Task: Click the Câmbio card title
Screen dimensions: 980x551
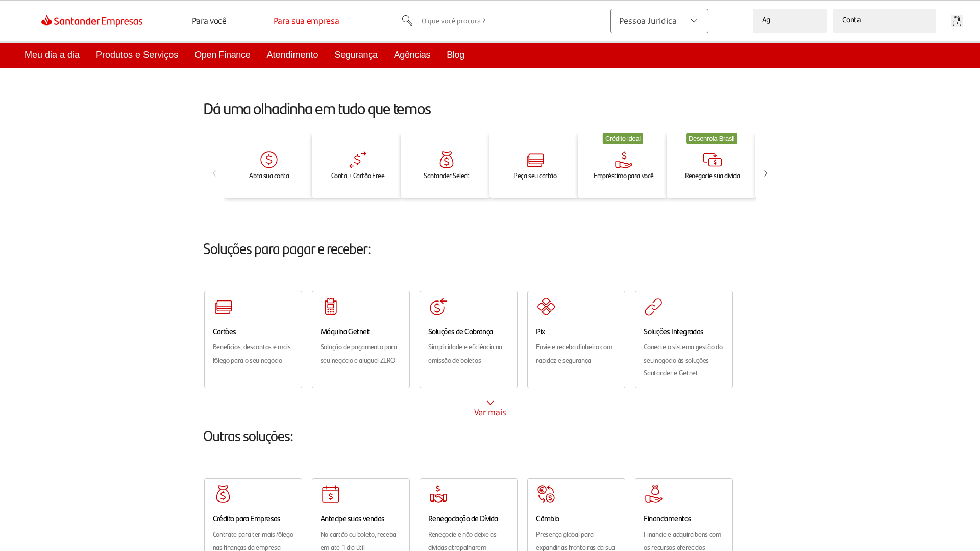Action: pyautogui.click(x=548, y=519)
